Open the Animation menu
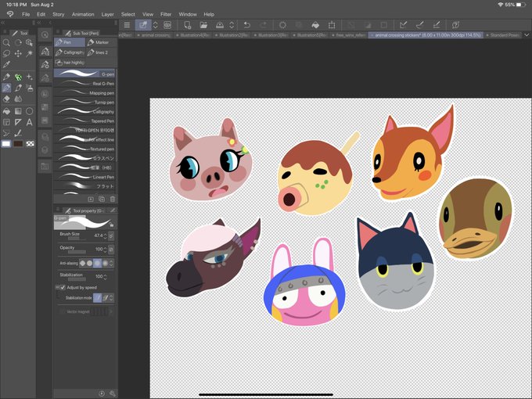Viewport: 532px width, 399px height. (83, 14)
